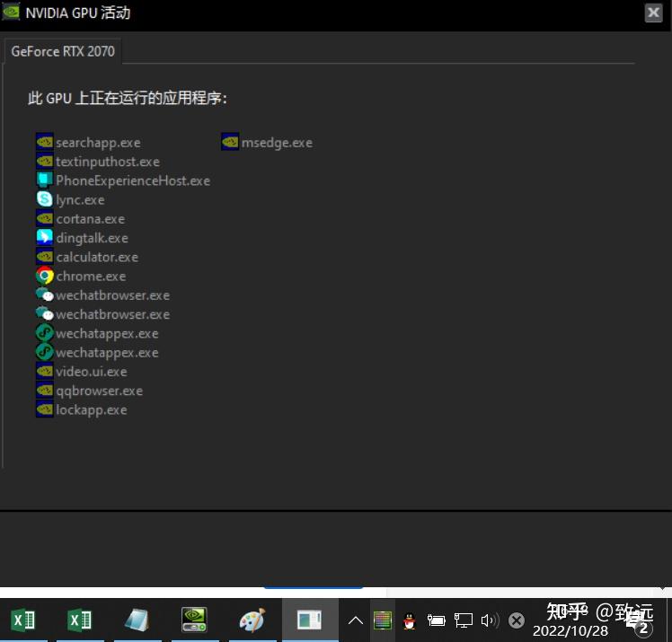This screenshot has height=642, width=672.
Task: Click the battery power tray icon
Action: coord(437,620)
